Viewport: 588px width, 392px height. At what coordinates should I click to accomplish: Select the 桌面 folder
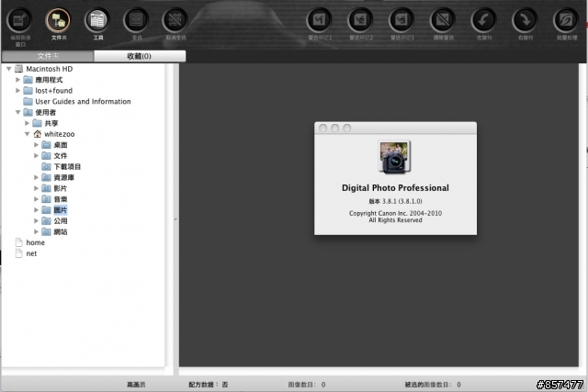tap(61, 145)
